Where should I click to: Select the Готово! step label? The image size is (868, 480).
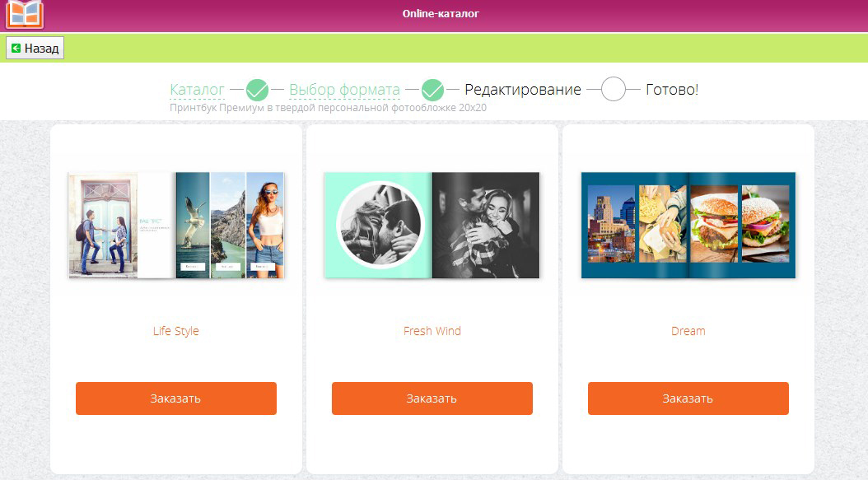pos(672,89)
